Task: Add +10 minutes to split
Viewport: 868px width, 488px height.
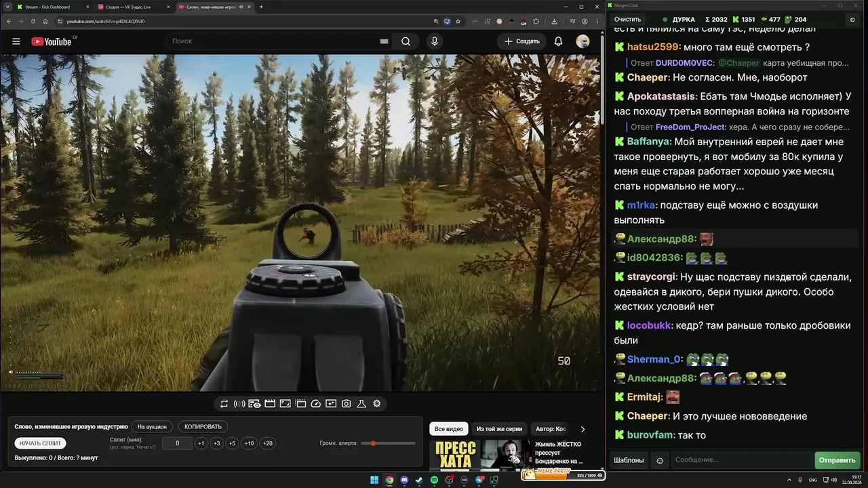Action: 249,443
